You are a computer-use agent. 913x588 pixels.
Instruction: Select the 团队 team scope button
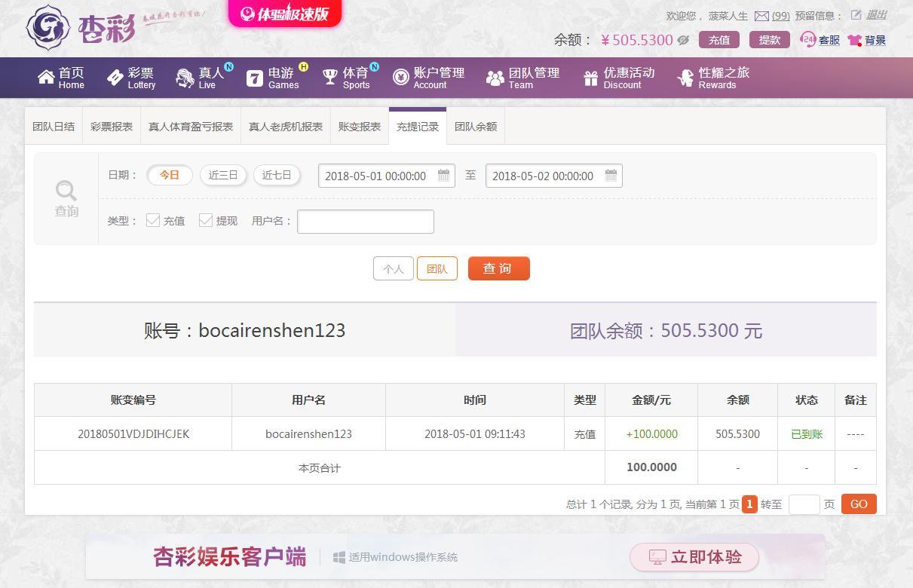437,269
